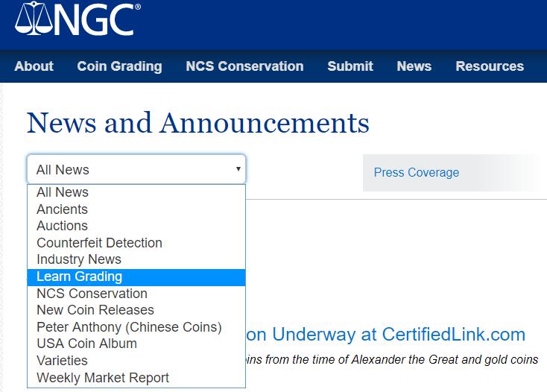Choose NCS Conservation in the dropdown list

(136, 294)
